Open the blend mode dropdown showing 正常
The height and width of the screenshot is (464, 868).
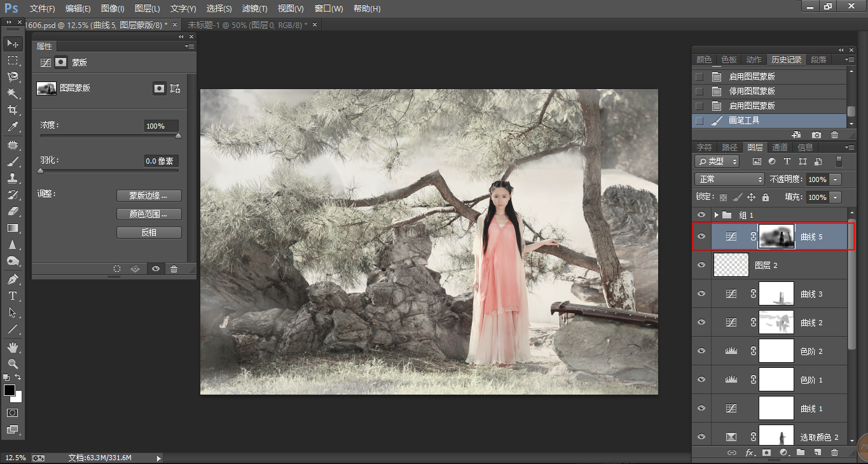point(729,179)
